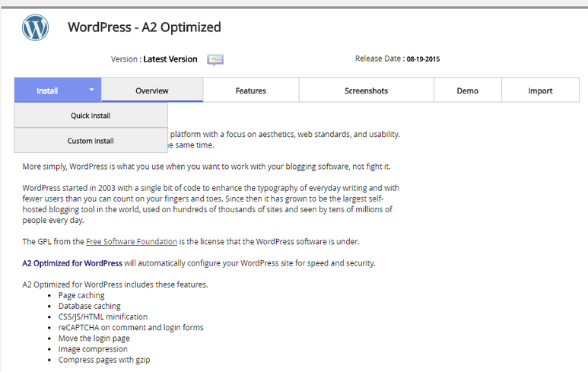Expand the Install dropdown arrow

click(91, 90)
